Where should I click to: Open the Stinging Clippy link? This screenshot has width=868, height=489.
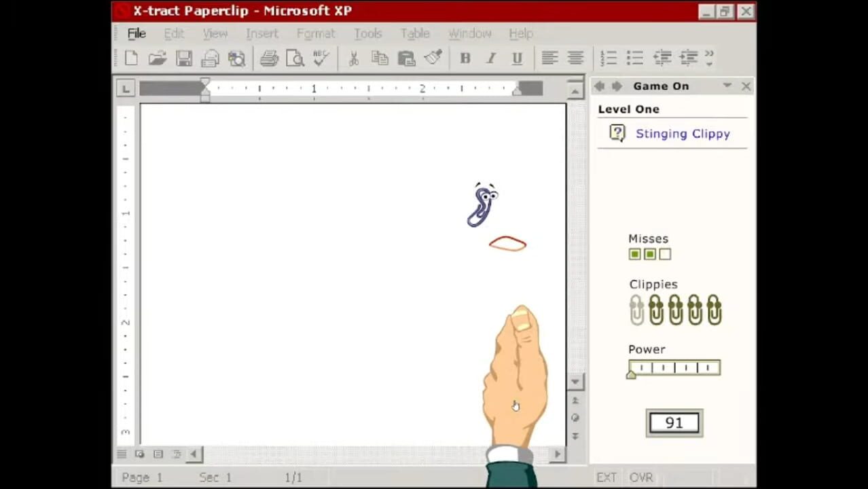[x=683, y=133]
